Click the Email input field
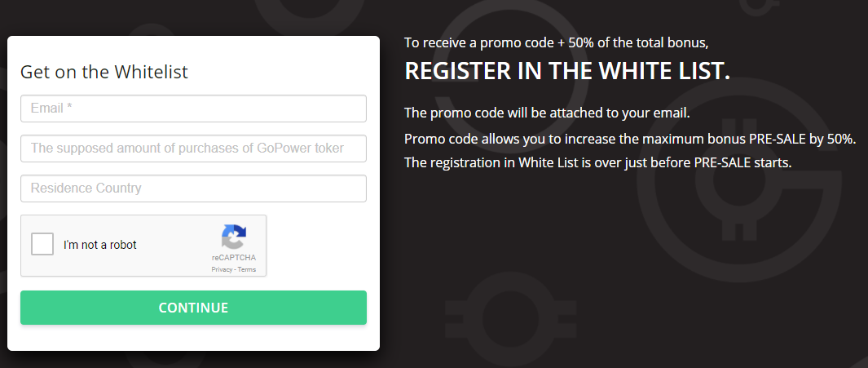This screenshot has height=368, width=868. [x=193, y=109]
